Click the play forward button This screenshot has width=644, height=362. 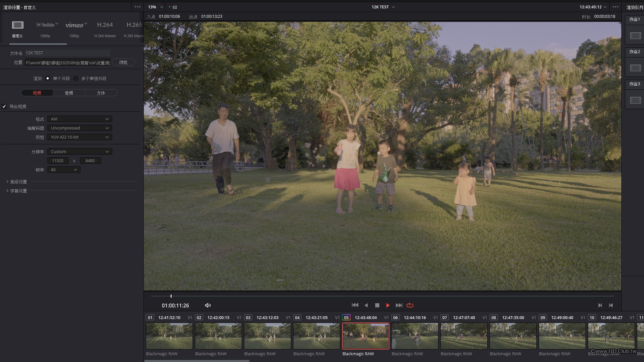388,305
